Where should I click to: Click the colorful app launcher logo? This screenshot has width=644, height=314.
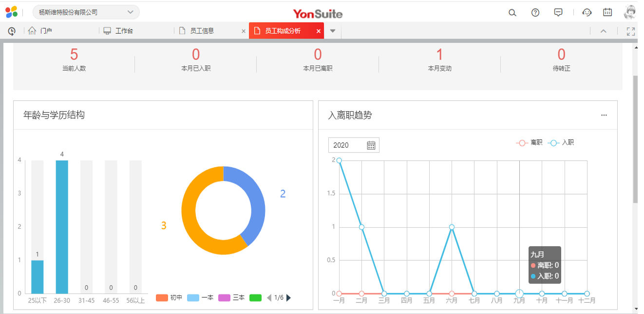click(x=12, y=12)
